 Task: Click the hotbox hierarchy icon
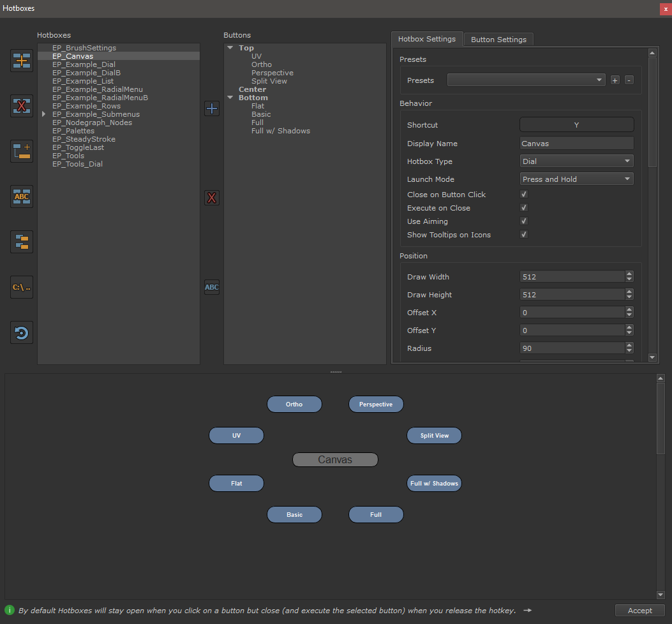(x=22, y=242)
